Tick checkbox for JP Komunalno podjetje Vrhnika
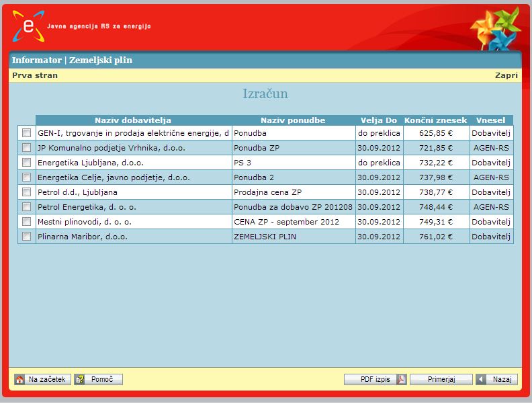 click(26, 148)
